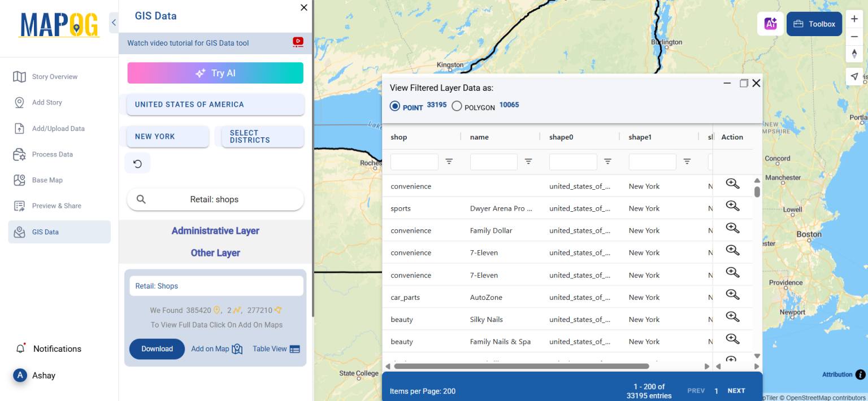The image size is (868, 401).
Task: Open the AI assistant icon on the map
Action: click(x=770, y=24)
